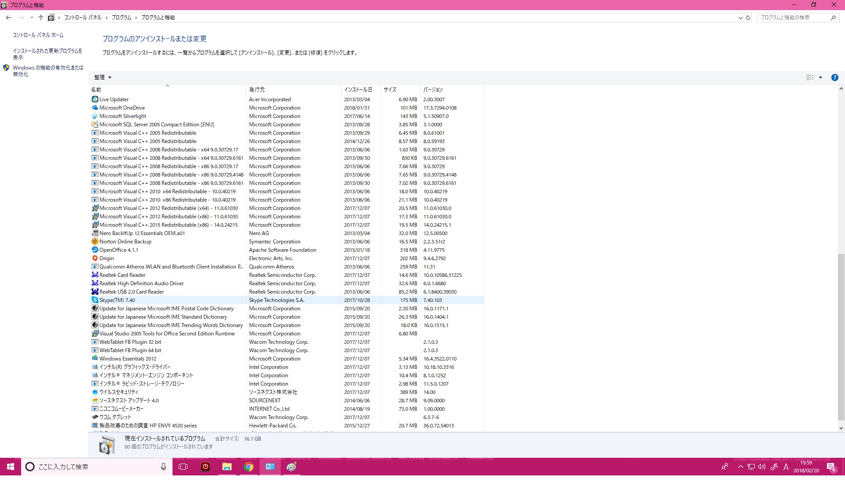Go up one folder level arrow
Viewport: 845px width, 504px height.
tap(40, 18)
